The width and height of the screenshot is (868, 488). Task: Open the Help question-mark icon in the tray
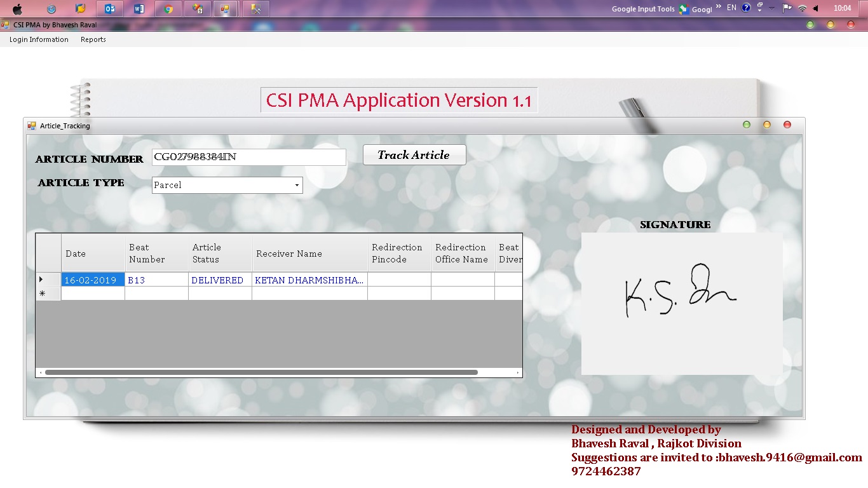[x=746, y=8]
